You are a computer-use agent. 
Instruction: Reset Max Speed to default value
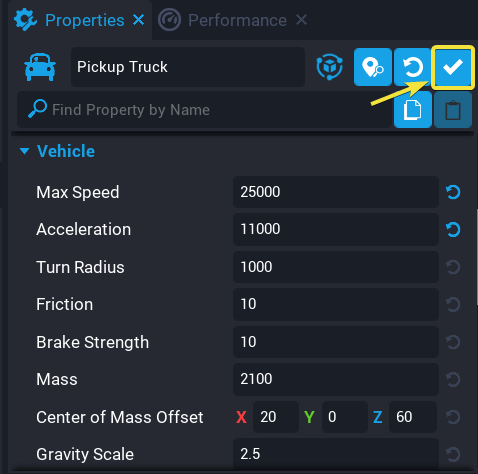453,192
